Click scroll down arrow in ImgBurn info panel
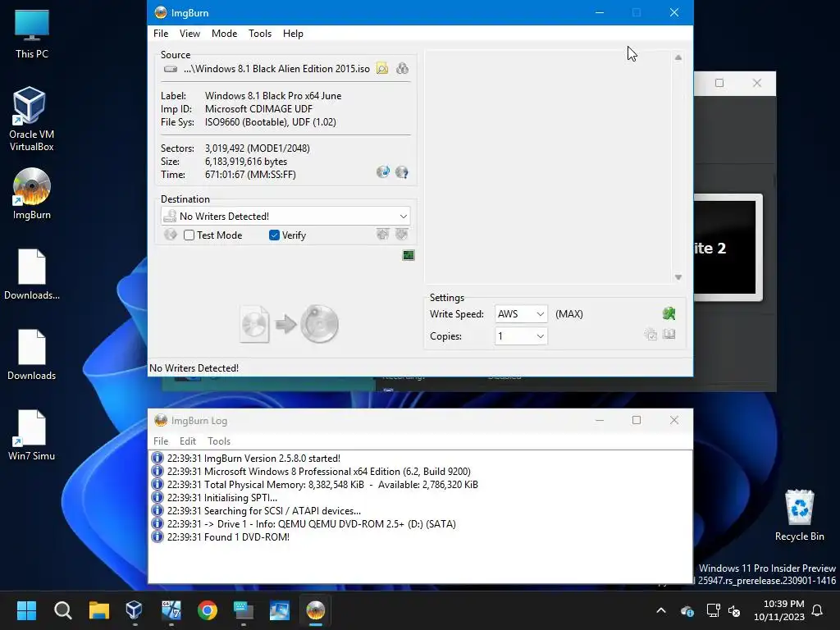Viewport: 840px width, 630px height. point(678,277)
